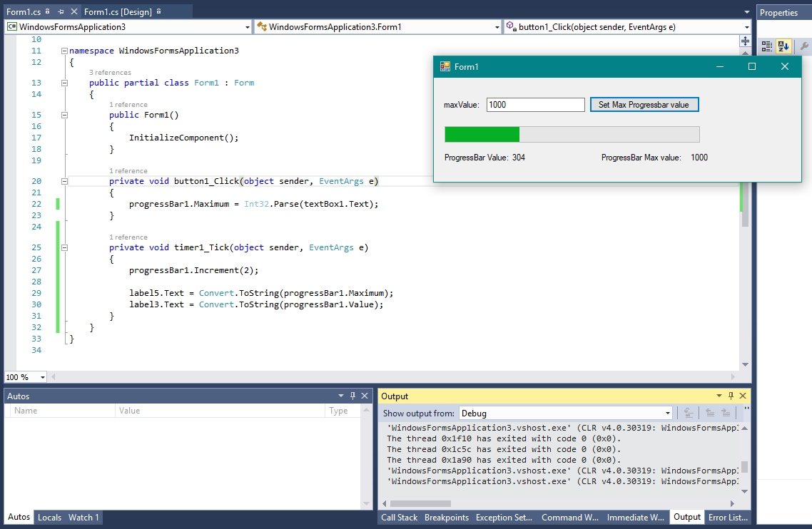Close the Form1.cs editor tab

click(x=73, y=12)
